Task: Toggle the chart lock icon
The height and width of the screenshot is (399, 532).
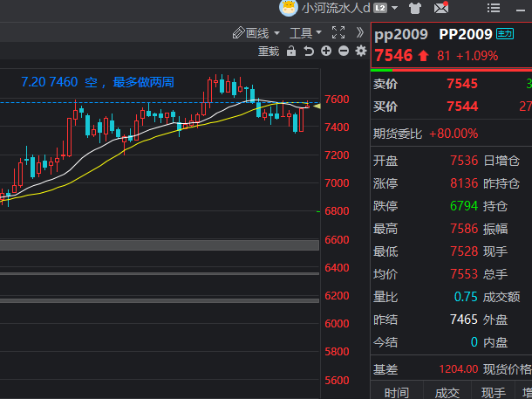Action: [291, 51]
